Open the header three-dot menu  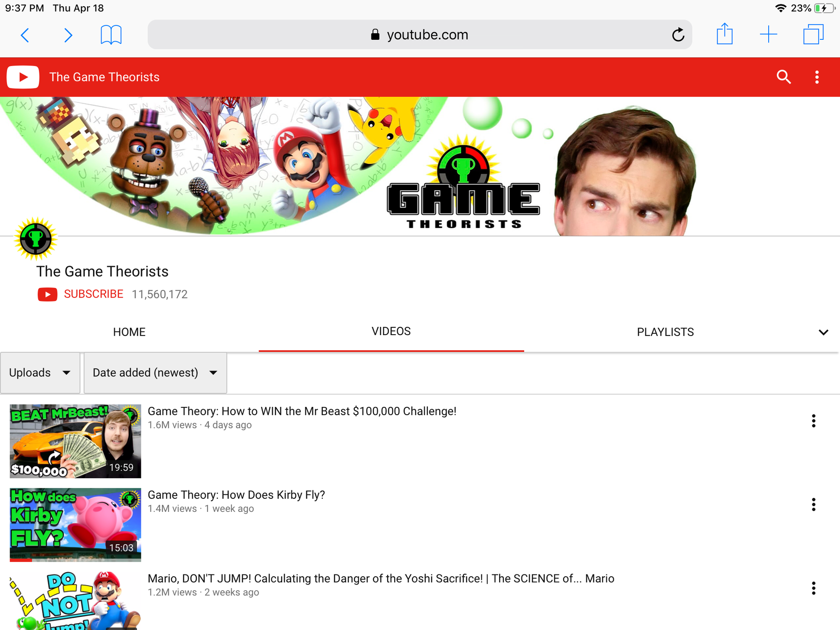[x=817, y=77]
